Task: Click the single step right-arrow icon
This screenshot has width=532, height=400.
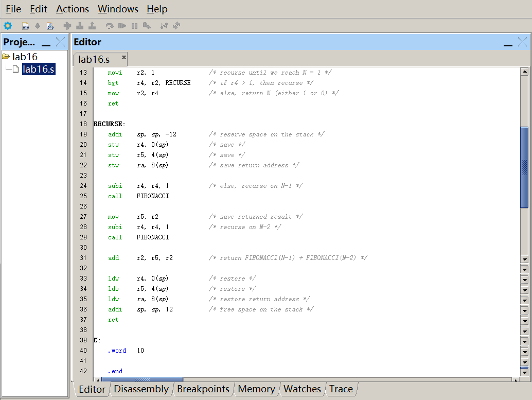Action: (67, 26)
